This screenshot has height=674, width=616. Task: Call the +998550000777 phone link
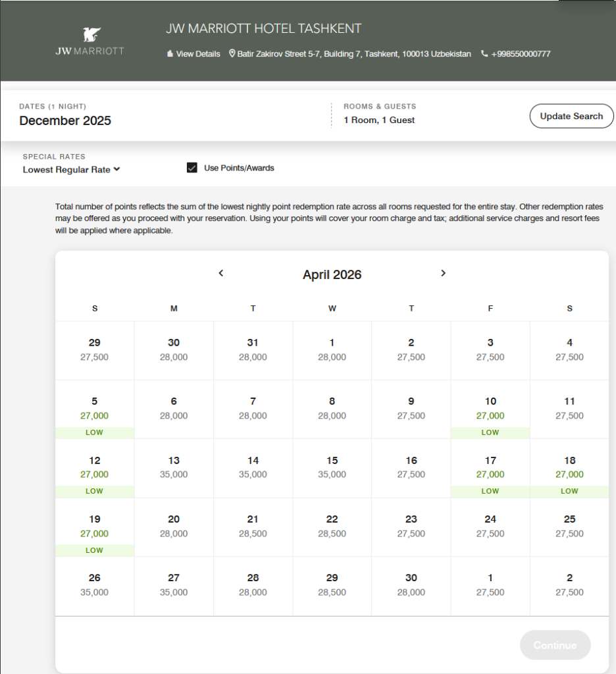521,54
